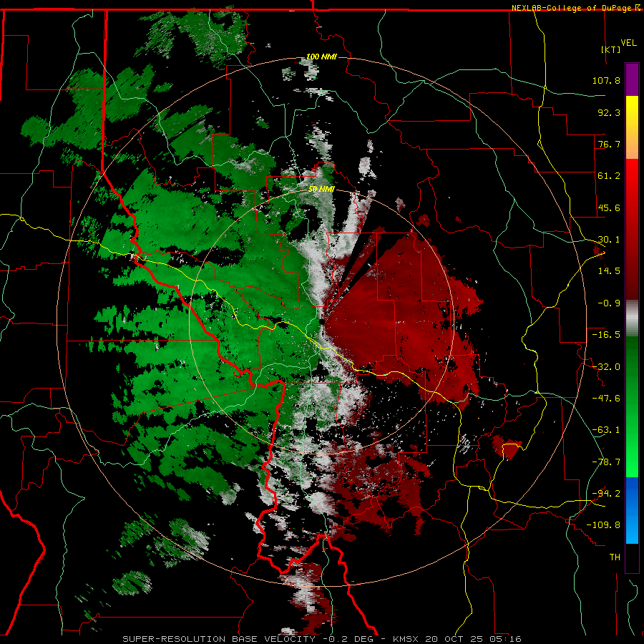644x644 pixels.
Task: Click the -94.2 velocity scale value
Action: point(606,494)
